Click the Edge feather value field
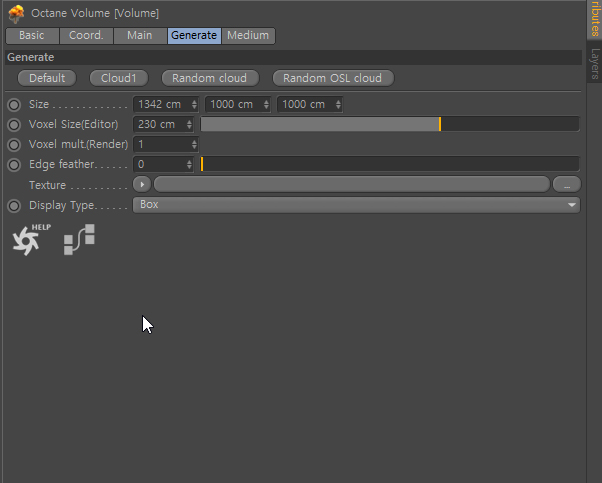602x483 pixels. coord(163,164)
